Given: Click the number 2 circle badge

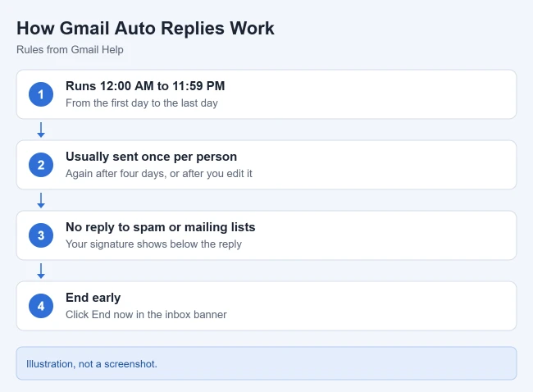Looking at the screenshot, I should click(41, 165).
